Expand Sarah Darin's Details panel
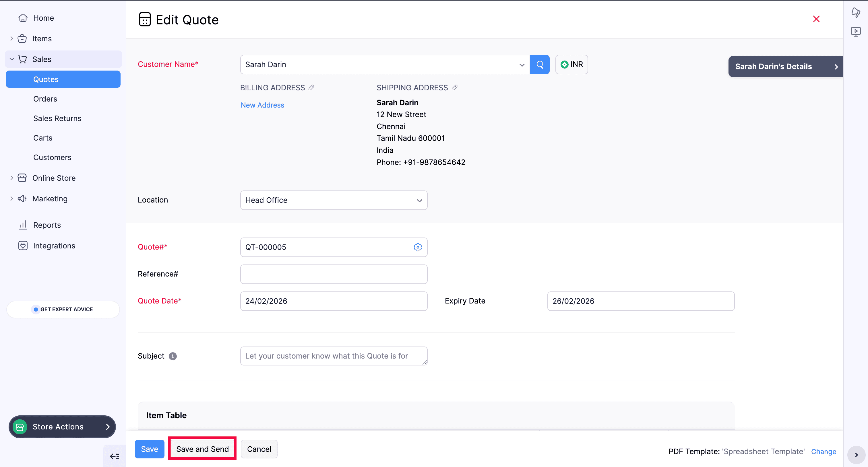Screen dimensions: 868x467 785,67
